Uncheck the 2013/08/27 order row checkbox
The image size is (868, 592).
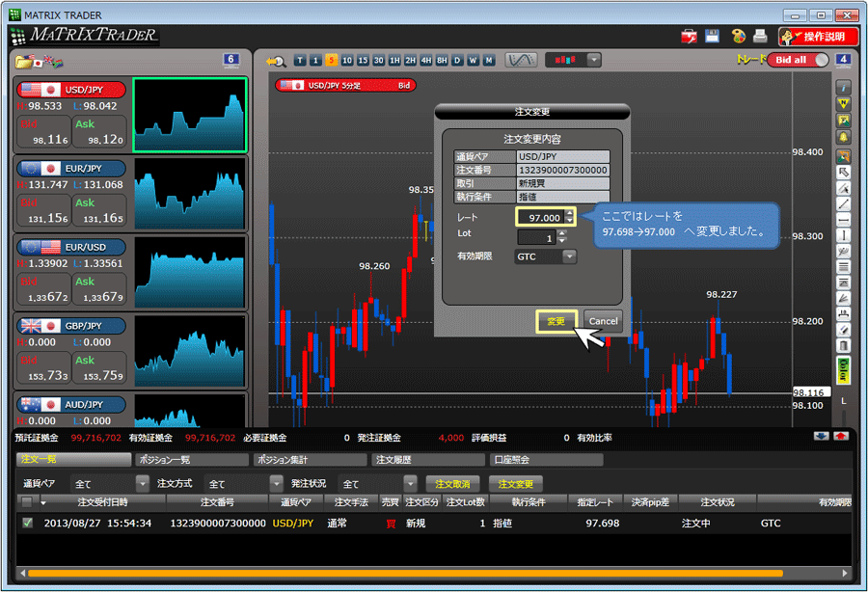pos(27,523)
